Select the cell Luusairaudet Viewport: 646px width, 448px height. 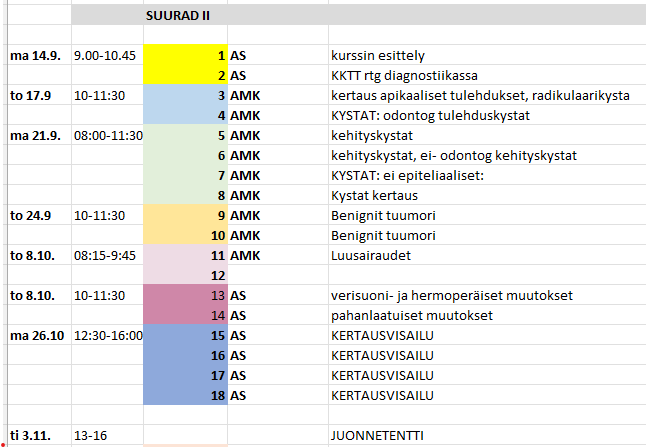487,255
